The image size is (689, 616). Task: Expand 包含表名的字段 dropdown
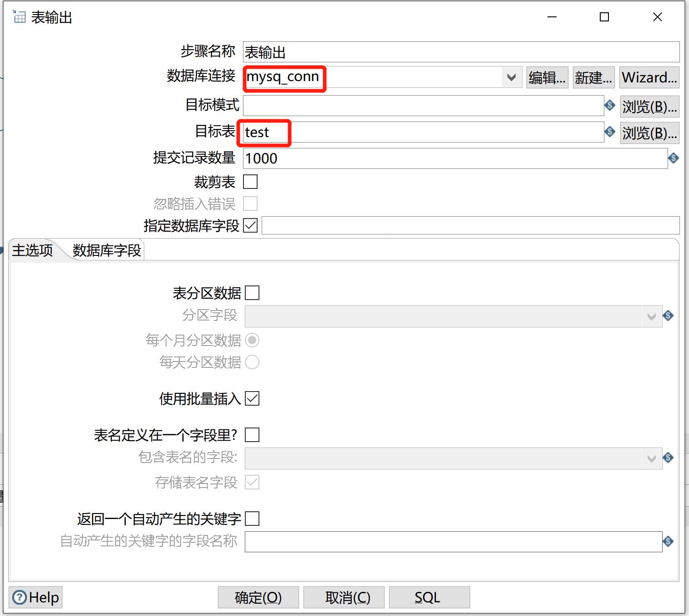pos(652,458)
